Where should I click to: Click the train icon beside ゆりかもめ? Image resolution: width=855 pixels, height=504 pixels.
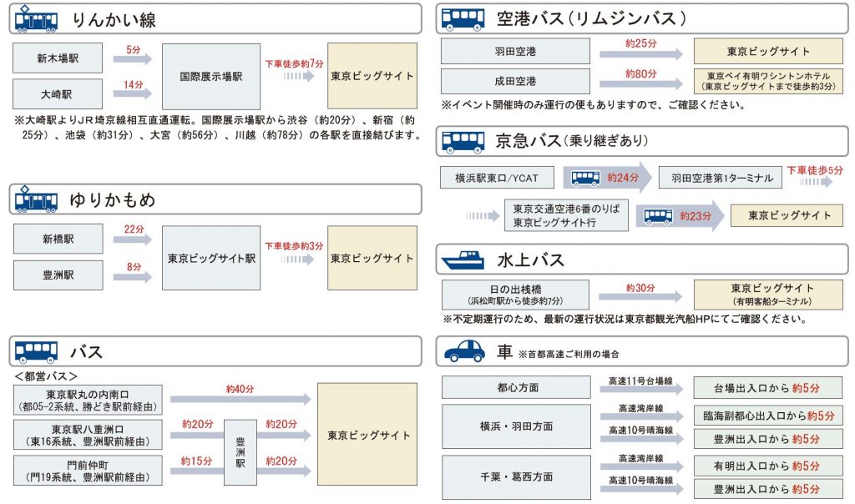click(37, 200)
